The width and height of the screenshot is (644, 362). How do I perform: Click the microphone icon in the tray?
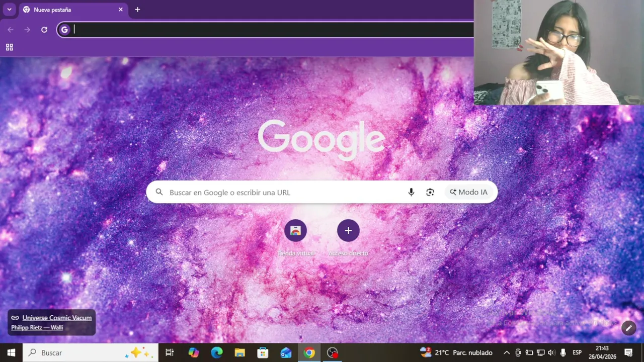click(x=563, y=353)
